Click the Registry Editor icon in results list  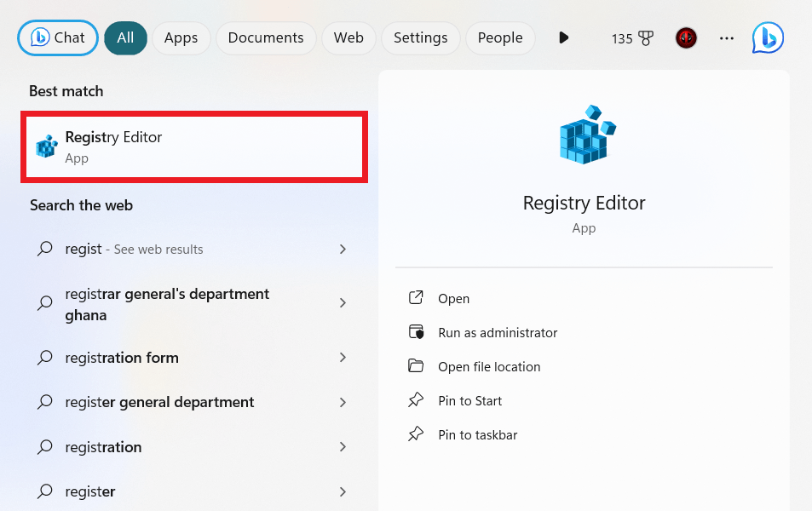47,146
